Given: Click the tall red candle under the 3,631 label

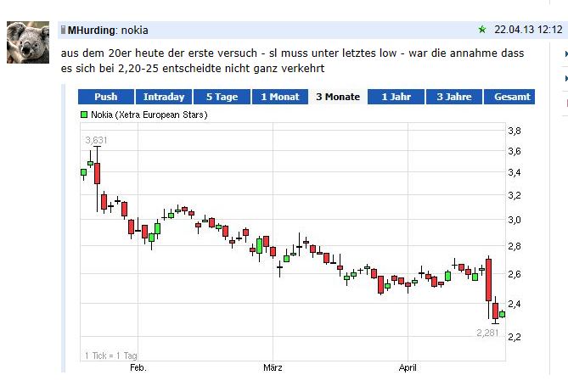Looking at the screenshot, I should tap(97, 174).
